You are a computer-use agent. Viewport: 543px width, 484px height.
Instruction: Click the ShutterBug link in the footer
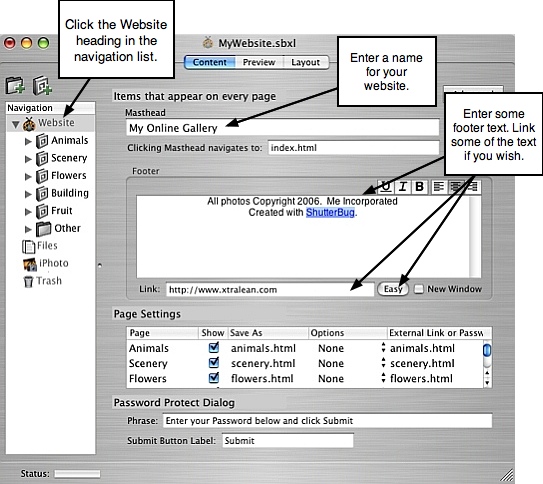[330, 212]
